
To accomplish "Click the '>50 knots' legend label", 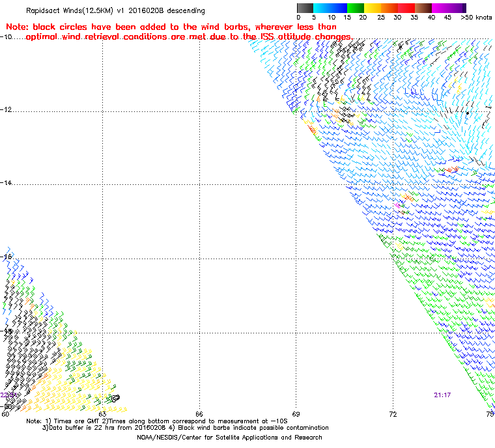I will tap(476, 18).
